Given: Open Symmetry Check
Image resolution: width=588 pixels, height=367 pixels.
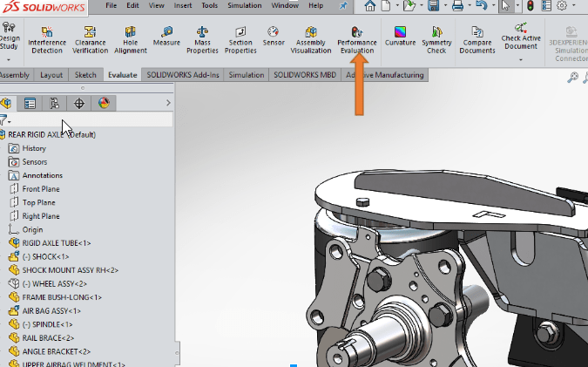Looking at the screenshot, I should (436, 40).
